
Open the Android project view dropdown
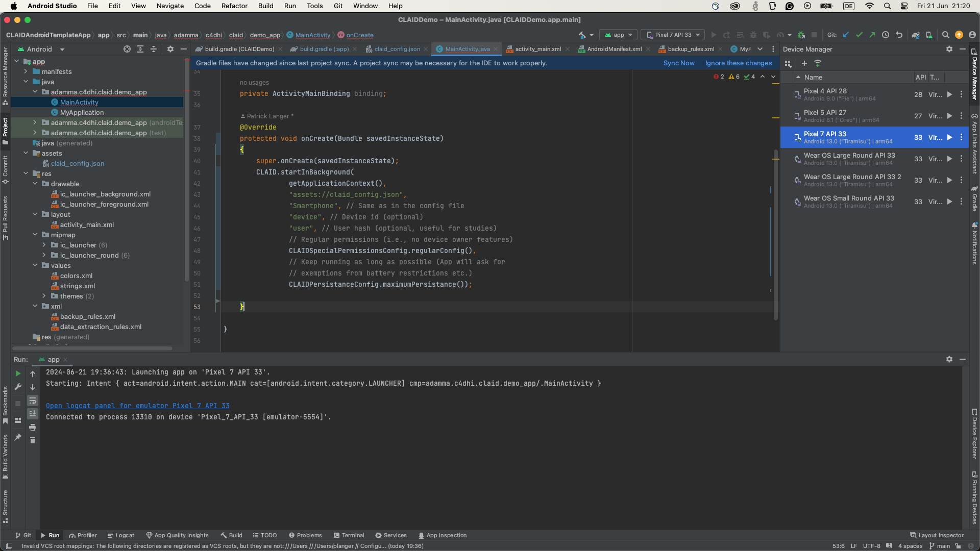[41, 49]
